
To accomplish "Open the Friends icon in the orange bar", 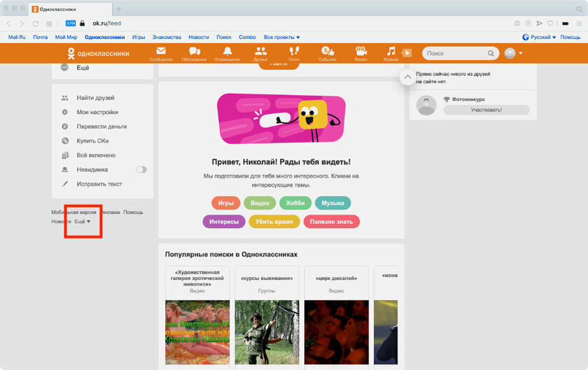I will point(260,51).
